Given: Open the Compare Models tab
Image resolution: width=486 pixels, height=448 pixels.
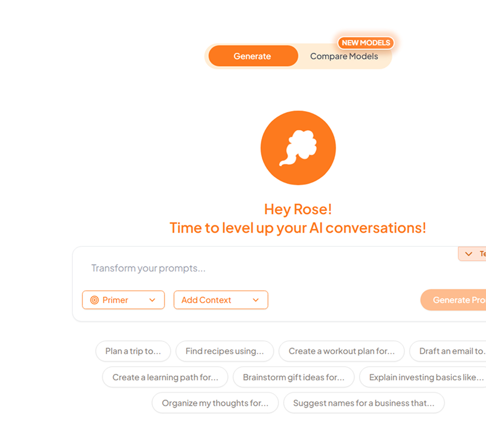Looking at the screenshot, I should pos(344,56).
